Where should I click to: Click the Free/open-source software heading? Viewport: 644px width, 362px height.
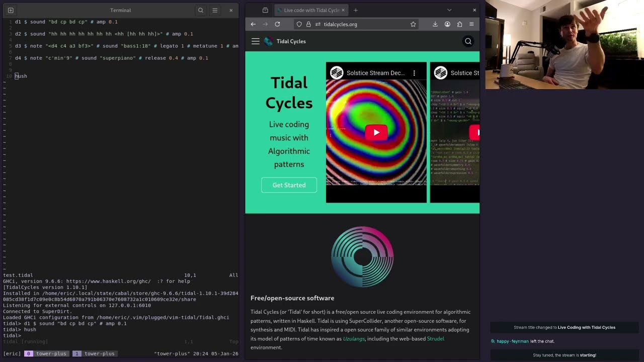tap(292, 298)
